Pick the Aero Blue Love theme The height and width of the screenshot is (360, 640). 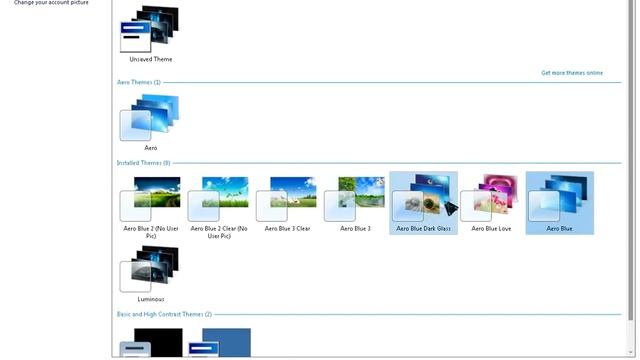(x=491, y=204)
